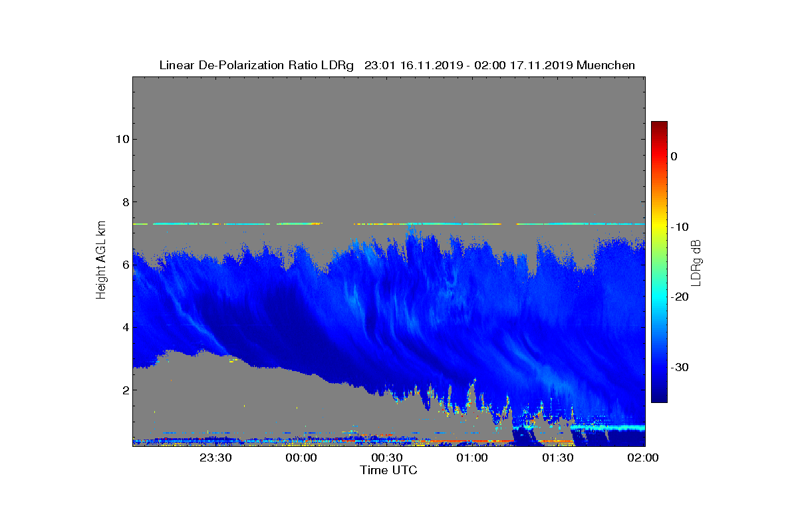
Task: Click the colorbar value -10
Action: point(679,227)
